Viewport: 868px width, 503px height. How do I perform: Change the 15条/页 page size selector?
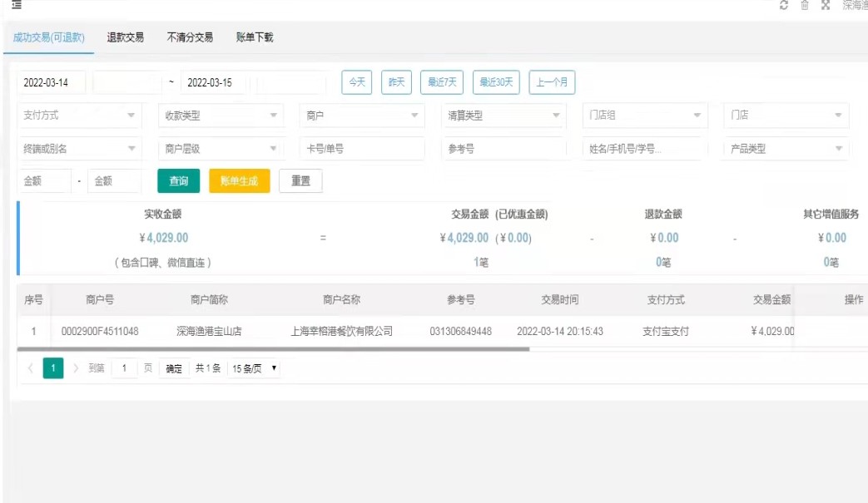pyautogui.click(x=255, y=368)
